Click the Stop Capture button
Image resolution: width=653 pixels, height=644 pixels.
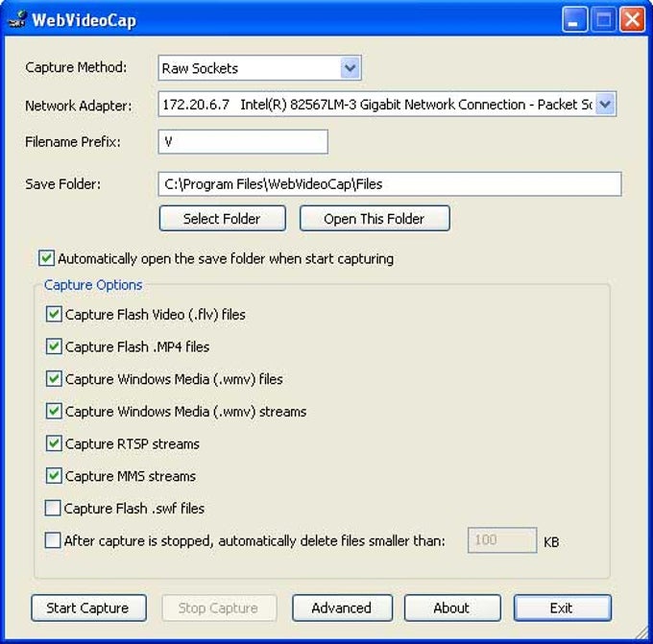pyautogui.click(x=219, y=608)
